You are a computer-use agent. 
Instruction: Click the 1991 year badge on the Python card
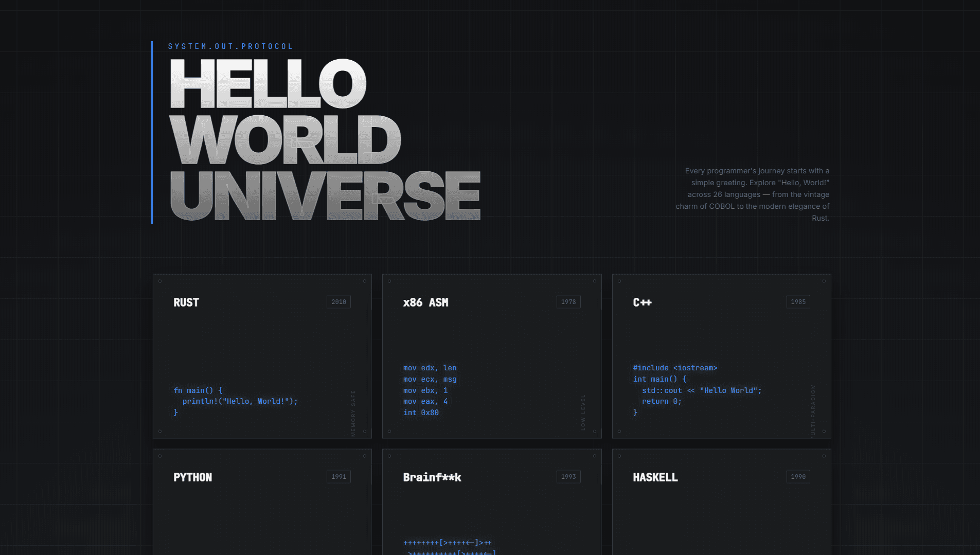[338, 477]
